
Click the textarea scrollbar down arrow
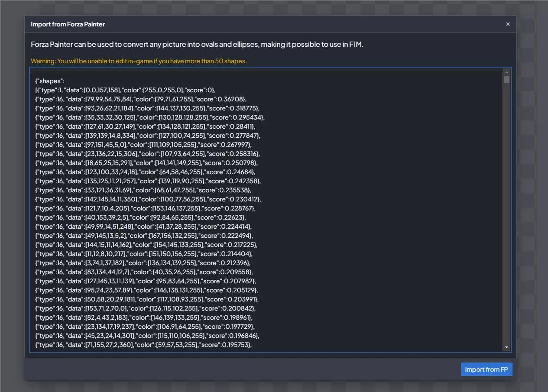(506, 348)
